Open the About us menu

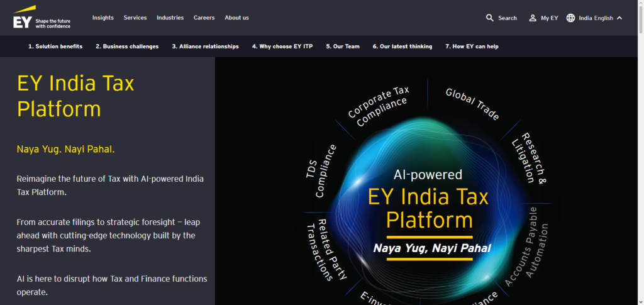pos(236,18)
